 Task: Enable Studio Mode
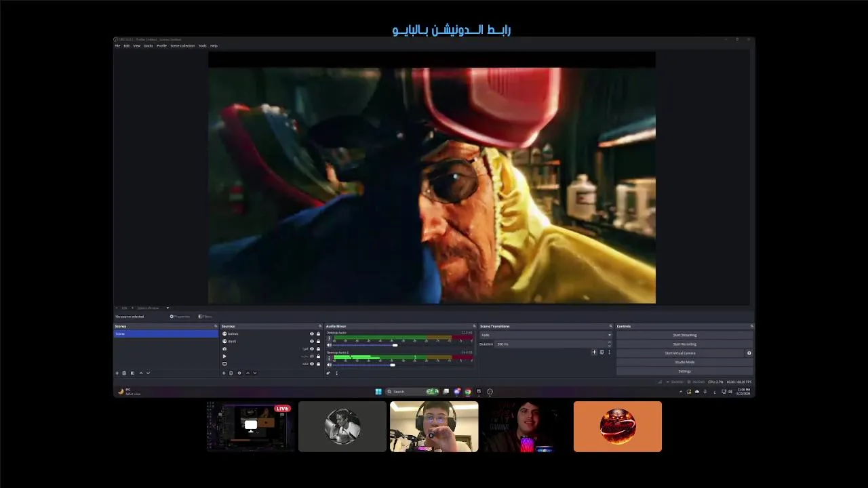click(x=685, y=362)
